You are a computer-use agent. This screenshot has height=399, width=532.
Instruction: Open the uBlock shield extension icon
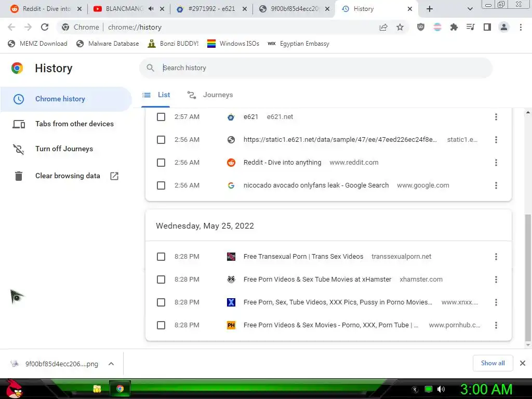pyautogui.click(x=421, y=27)
